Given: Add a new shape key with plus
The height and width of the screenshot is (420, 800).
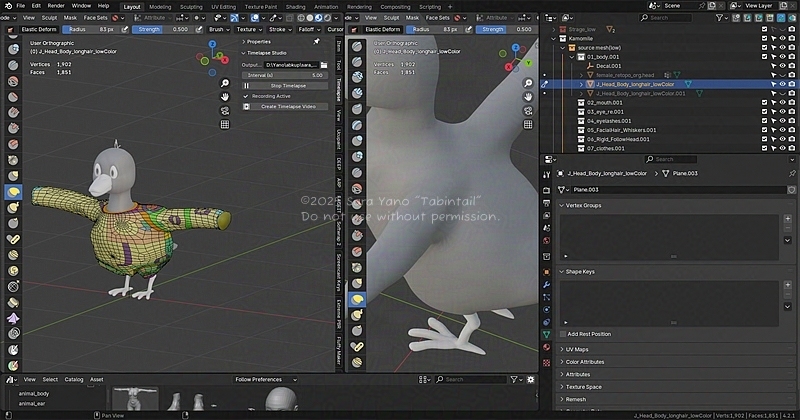Looking at the screenshot, I should click(x=787, y=285).
